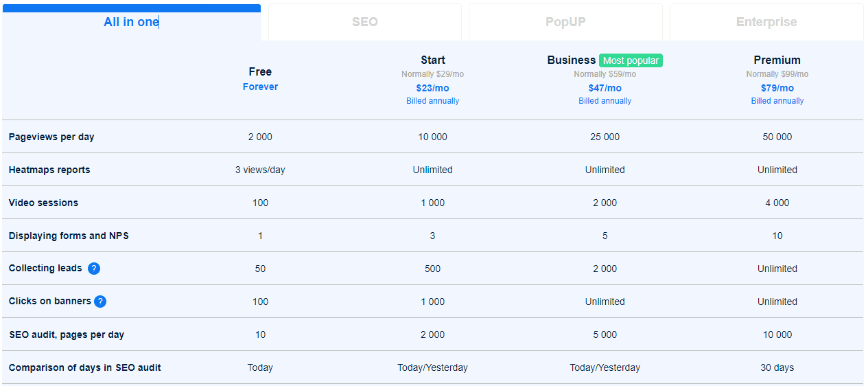Click the Free plan heading

point(260,71)
